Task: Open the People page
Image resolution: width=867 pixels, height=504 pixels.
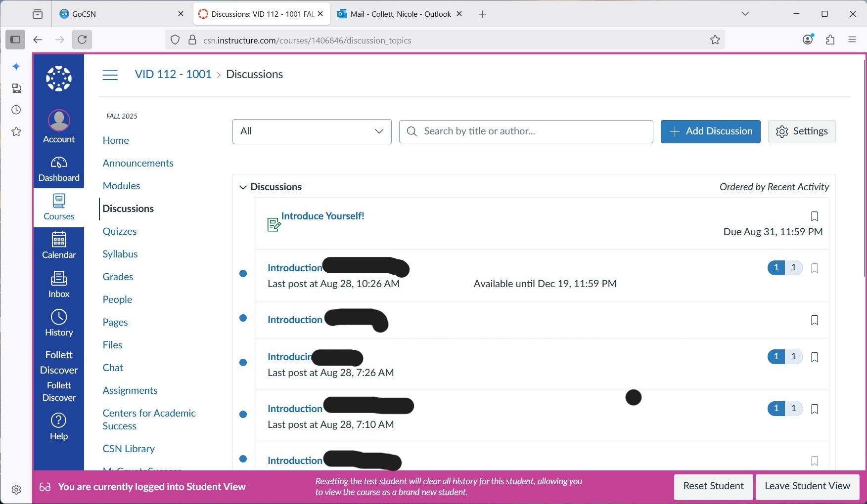Action: click(117, 299)
